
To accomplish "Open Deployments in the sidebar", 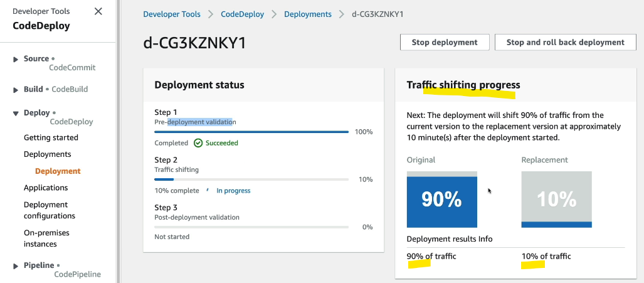I will [x=47, y=154].
